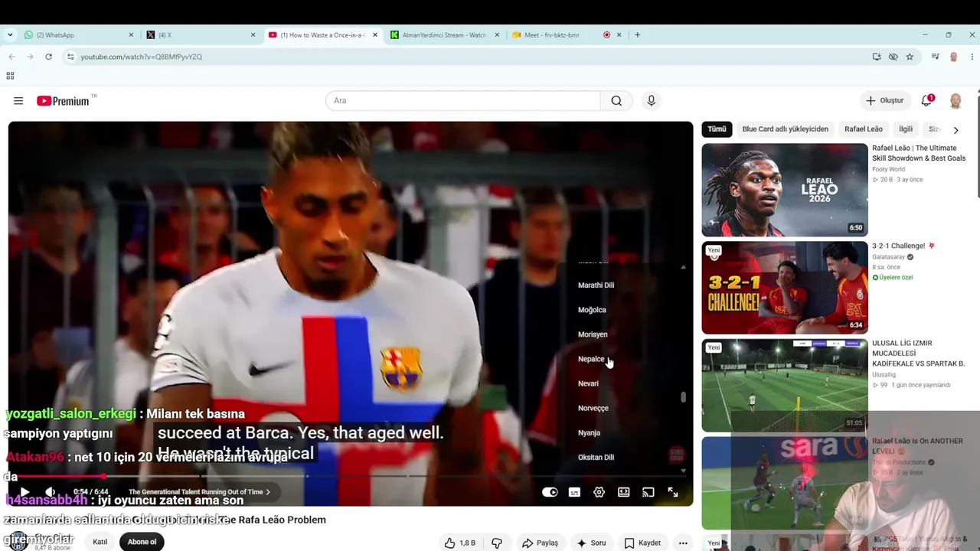Go back in browser history
The height and width of the screenshot is (551, 980).
(11, 57)
